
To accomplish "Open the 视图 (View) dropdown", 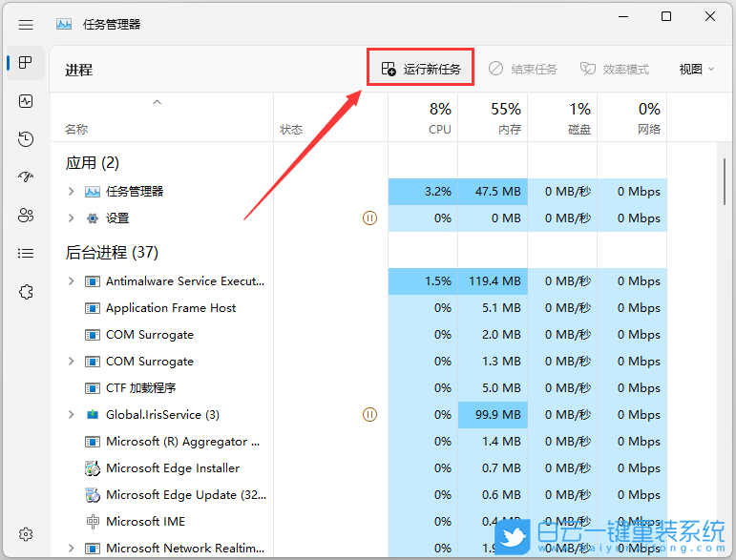I will pos(697,69).
